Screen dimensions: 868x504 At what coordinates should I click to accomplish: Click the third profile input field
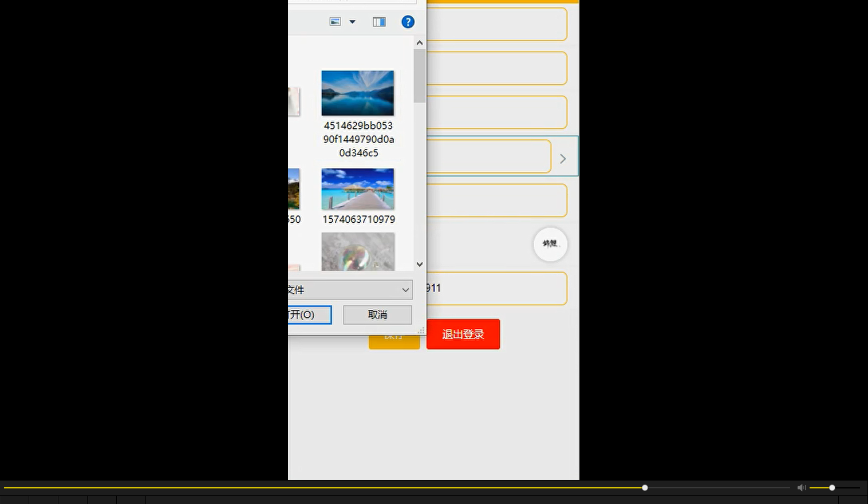[x=497, y=112]
